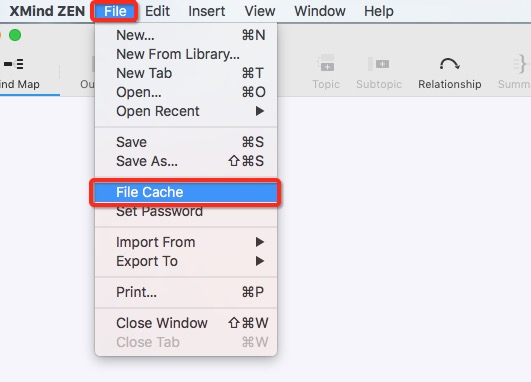
Task: Click the Relationship toolbar icon
Action: coord(449,64)
